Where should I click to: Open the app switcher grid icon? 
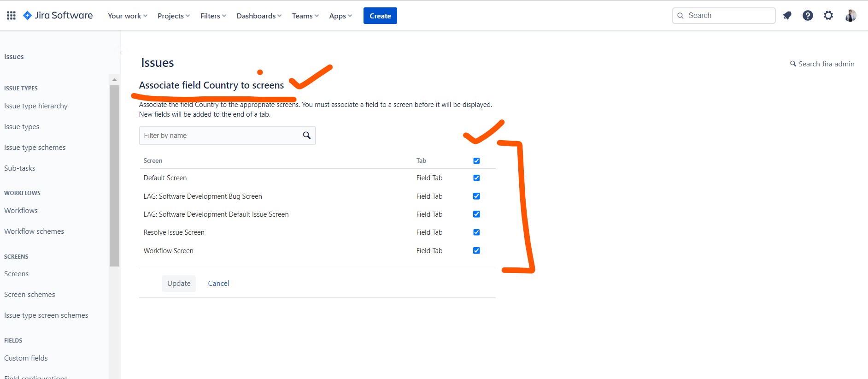click(x=12, y=16)
